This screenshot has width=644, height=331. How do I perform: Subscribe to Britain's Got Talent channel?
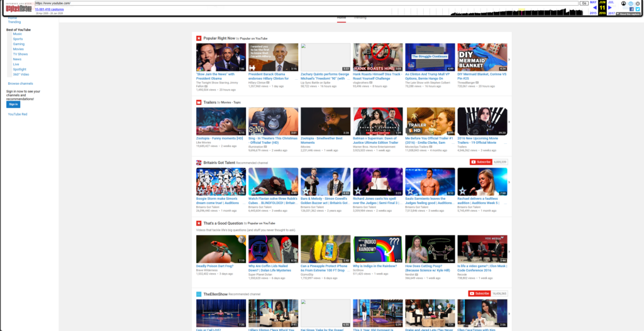point(482,162)
